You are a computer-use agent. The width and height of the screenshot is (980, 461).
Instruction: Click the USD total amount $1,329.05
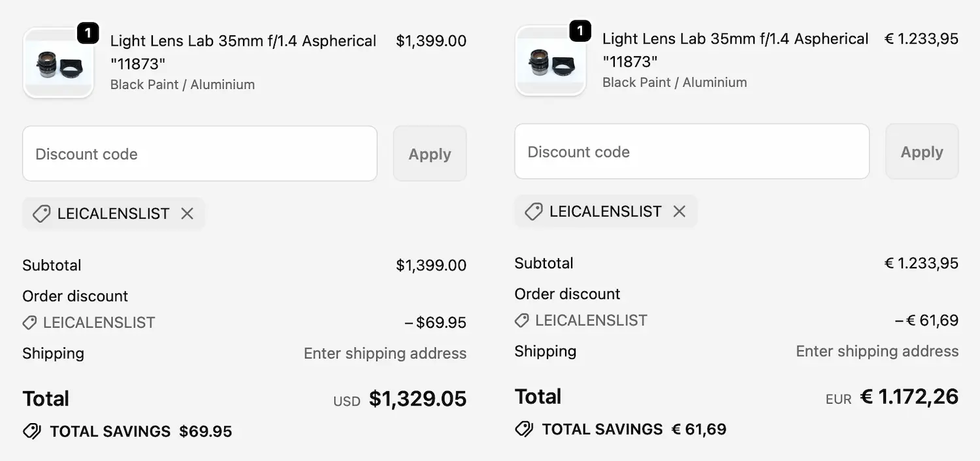coord(418,398)
